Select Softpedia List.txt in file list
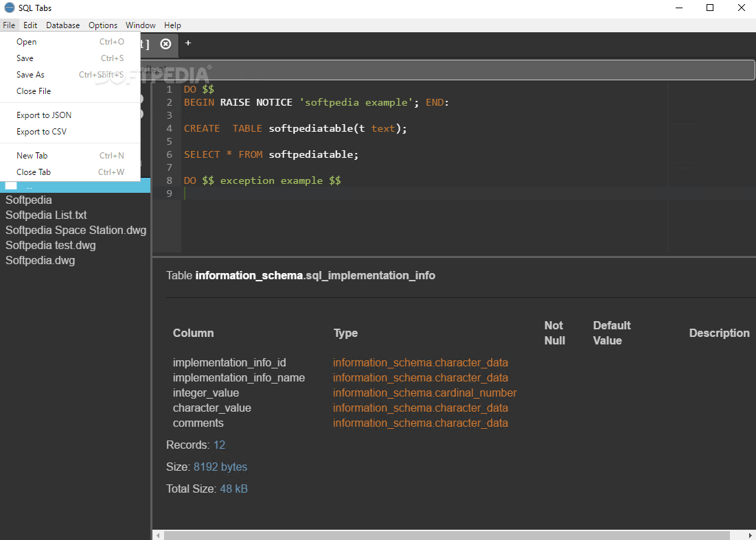Screen dimensions: 756x540 point(46,215)
